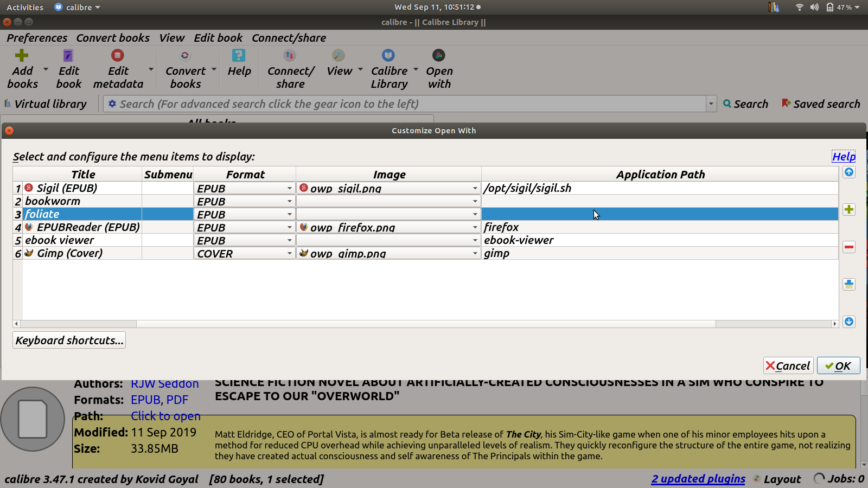Open the Calibre Library icon
This screenshot has width=868, height=488.
(x=388, y=55)
